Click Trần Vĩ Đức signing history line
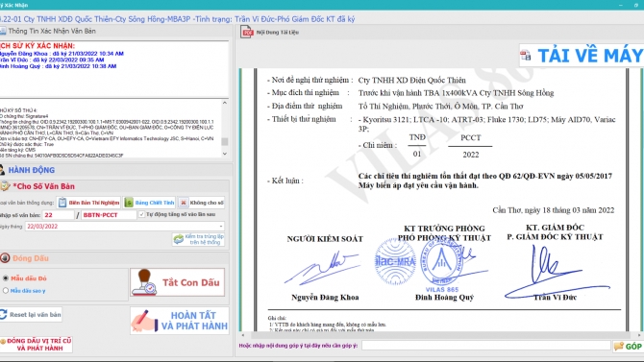The width and height of the screenshot is (644, 362). pyautogui.click(x=52, y=60)
